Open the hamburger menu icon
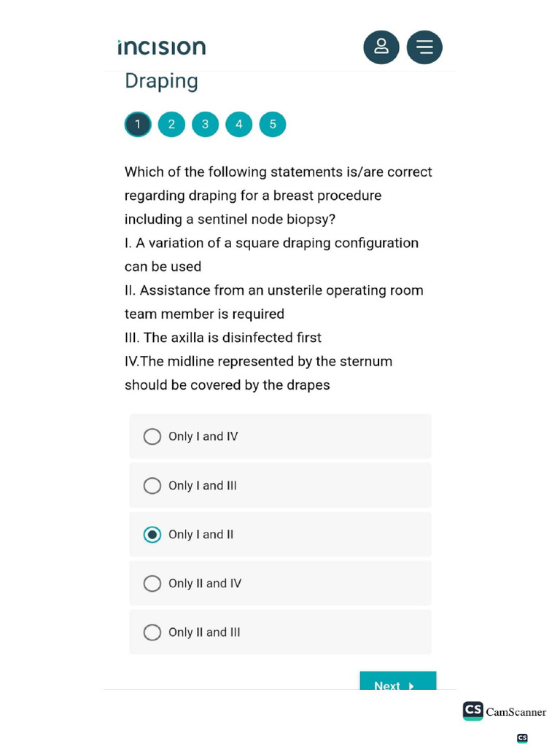The image size is (560, 747). (424, 47)
